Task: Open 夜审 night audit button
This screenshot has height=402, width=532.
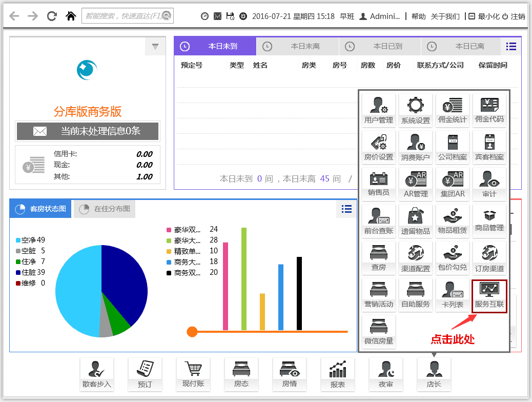Action: click(386, 374)
